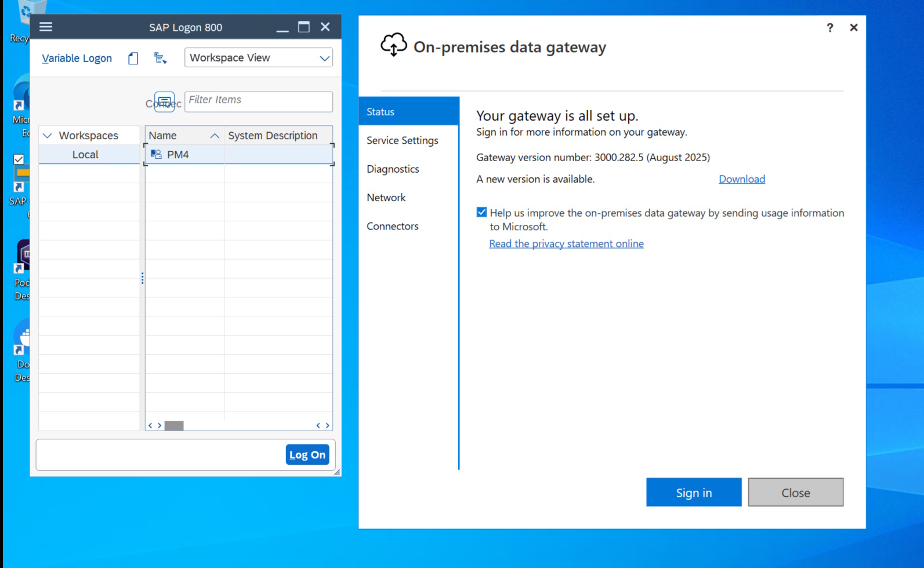Select the Local workspace

point(89,154)
